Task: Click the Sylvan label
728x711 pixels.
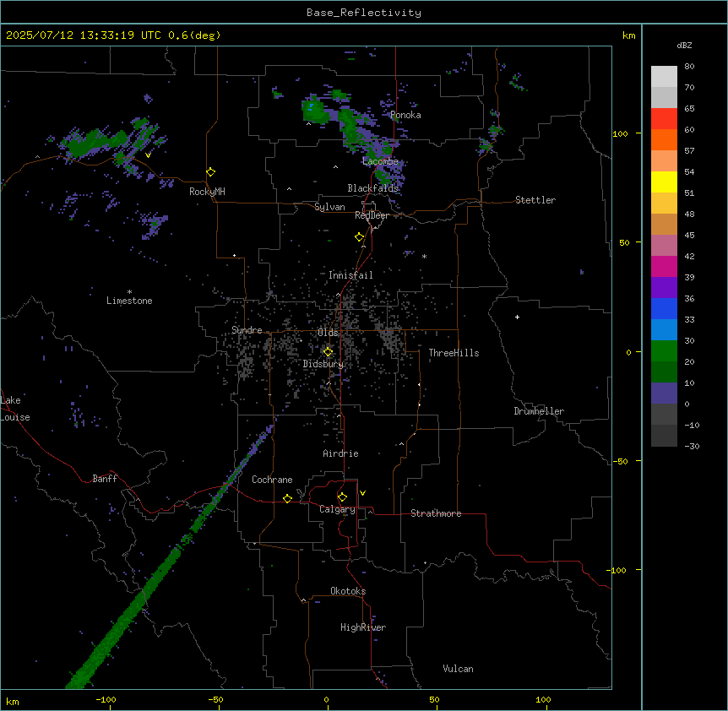Action: click(329, 207)
